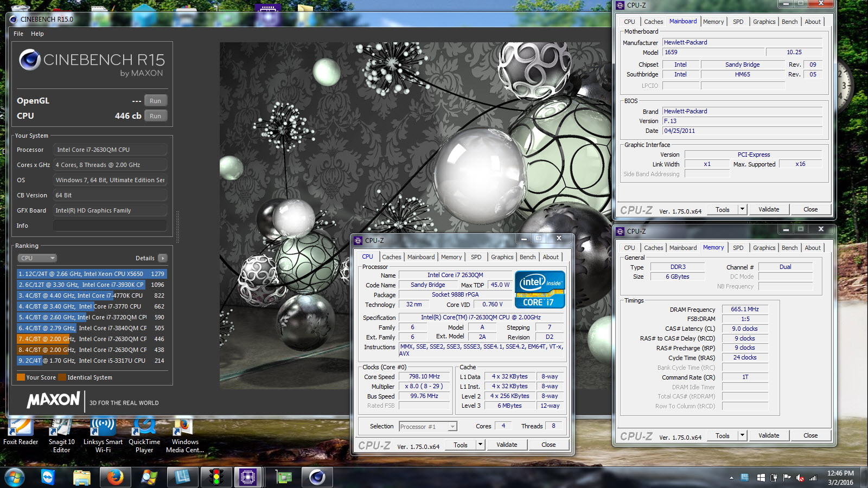Switch to Bench tab in center CPU-Z
Viewport: 868px width, 488px height.
(x=527, y=257)
